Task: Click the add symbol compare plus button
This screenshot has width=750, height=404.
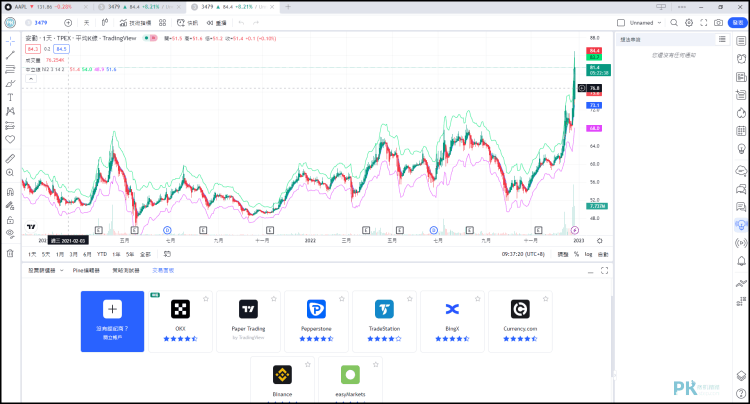Action: (68, 22)
